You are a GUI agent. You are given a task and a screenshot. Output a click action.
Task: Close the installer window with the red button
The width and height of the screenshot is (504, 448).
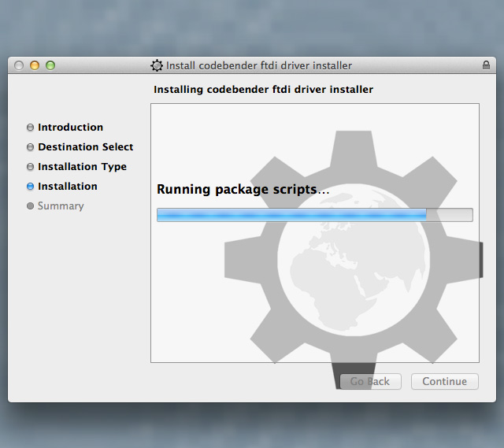coord(19,65)
